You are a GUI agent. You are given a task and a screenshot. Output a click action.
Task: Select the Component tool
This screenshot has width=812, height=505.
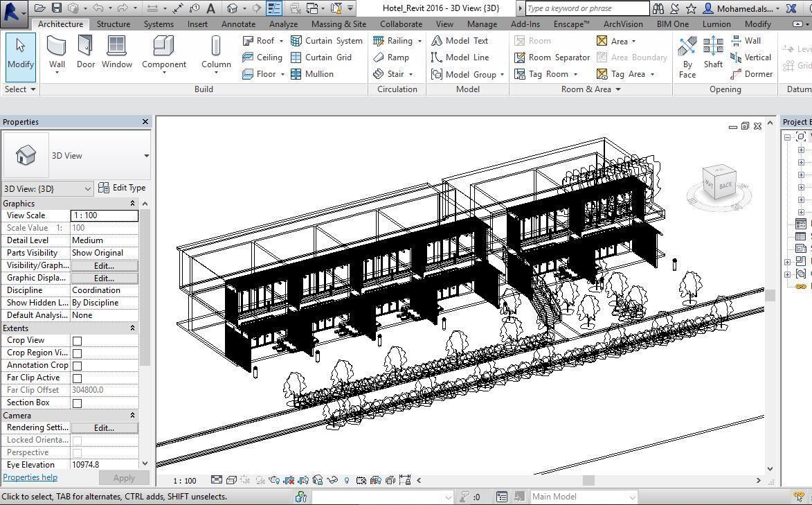pos(163,54)
